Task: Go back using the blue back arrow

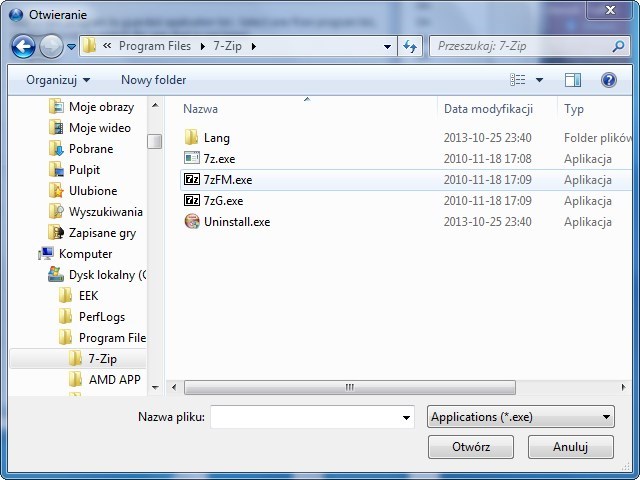Action: pyautogui.click(x=23, y=47)
